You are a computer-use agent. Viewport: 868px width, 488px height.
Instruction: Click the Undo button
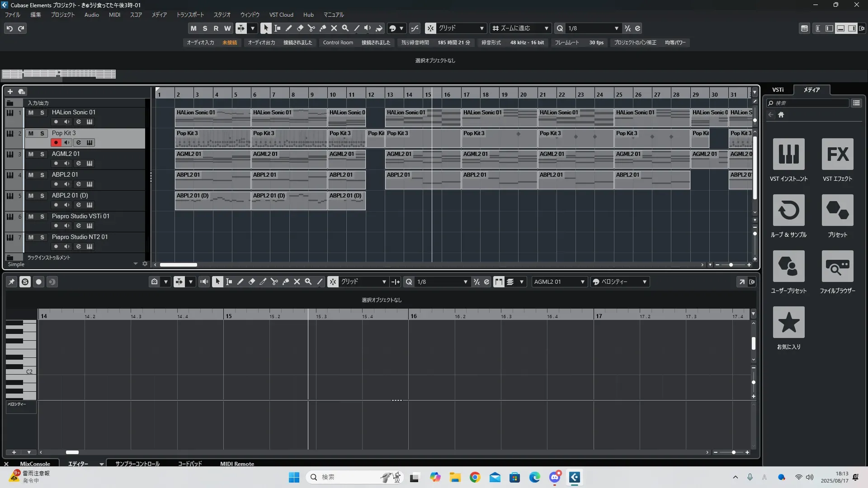click(x=9, y=28)
